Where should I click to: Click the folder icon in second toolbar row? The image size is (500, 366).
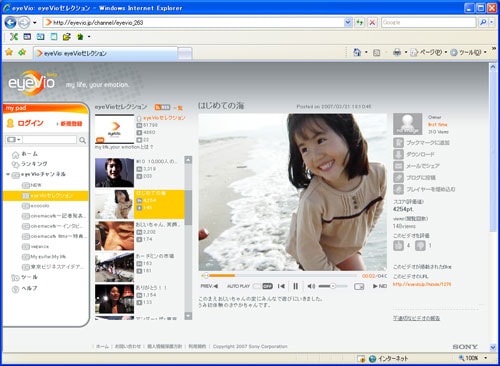[x=67, y=37]
